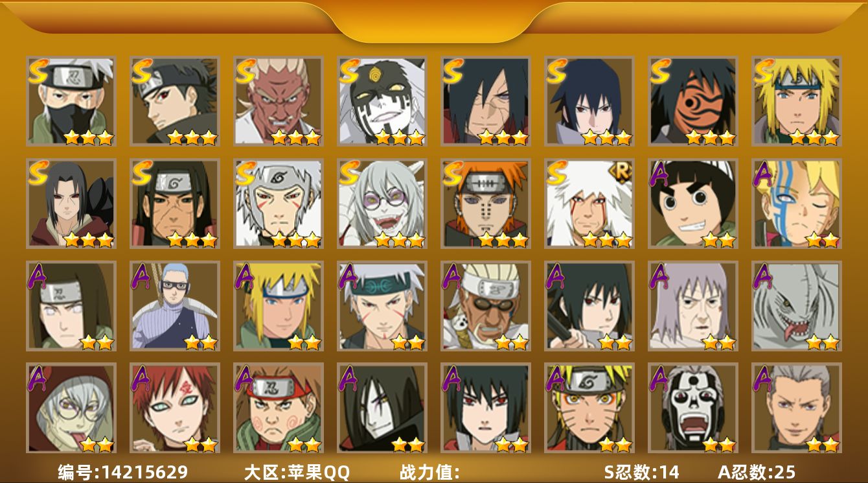Screen dimensions: 868x483
Task: Select the ninja with purple striped sweater
Action: [x=174, y=305]
